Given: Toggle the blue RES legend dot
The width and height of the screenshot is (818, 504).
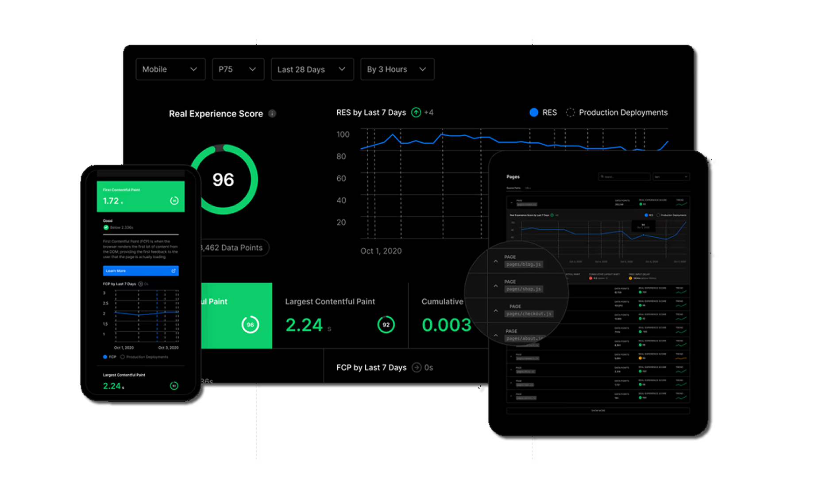Looking at the screenshot, I should click(534, 112).
